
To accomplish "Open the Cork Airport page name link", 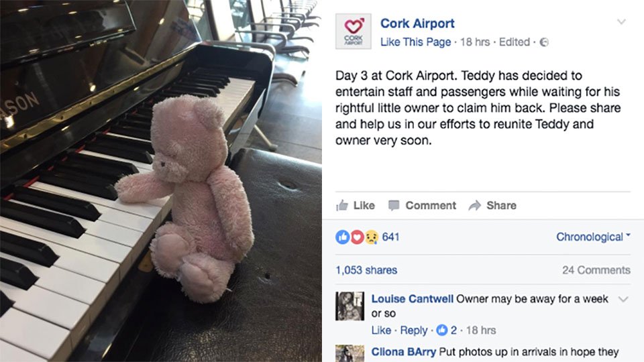I will pyautogui.click(x=417, y=23).
